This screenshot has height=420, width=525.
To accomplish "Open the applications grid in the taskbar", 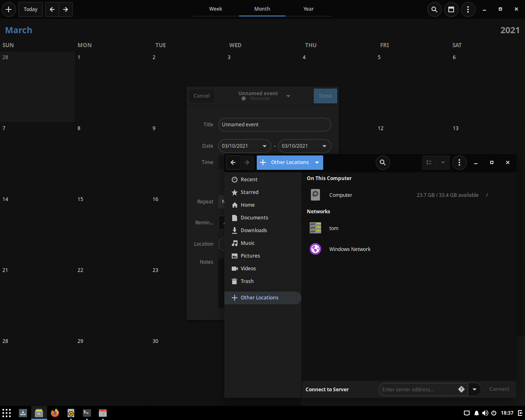I will (7, 413).
